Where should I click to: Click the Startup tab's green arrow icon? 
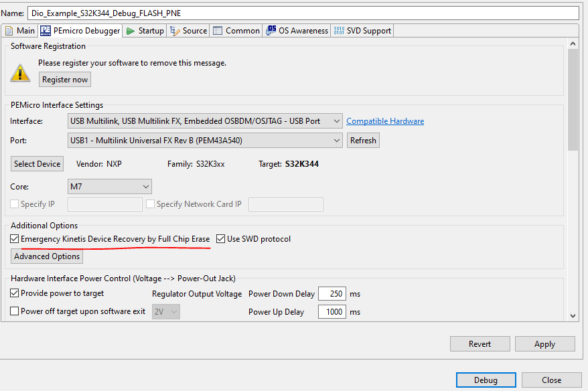(x=131, y=30)
